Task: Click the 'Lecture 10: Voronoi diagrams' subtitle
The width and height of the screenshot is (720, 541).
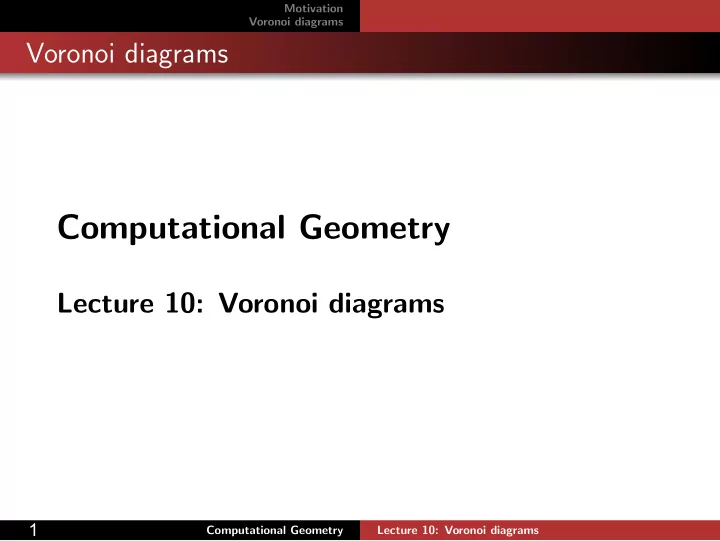Action: click(x=251, y=304)
